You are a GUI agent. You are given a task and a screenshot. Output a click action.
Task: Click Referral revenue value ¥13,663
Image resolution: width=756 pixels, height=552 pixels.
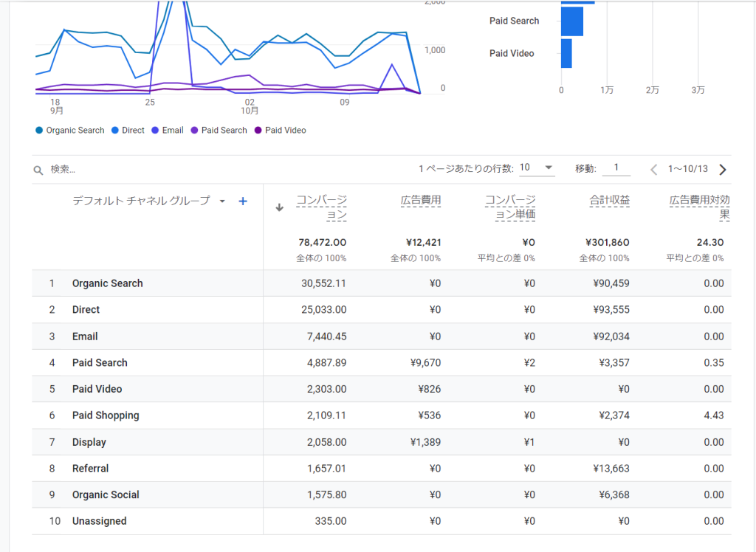click(x=611, y=469)
